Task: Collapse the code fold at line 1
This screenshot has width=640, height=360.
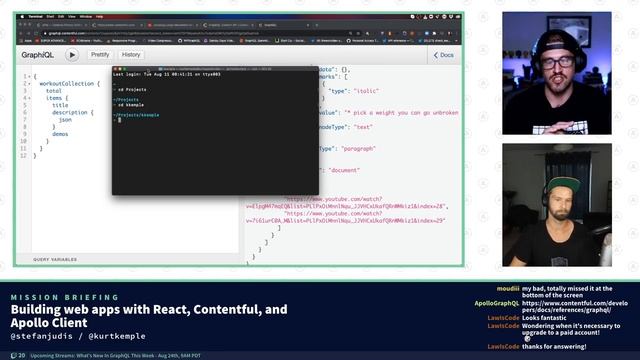Action: click(30, 76)
